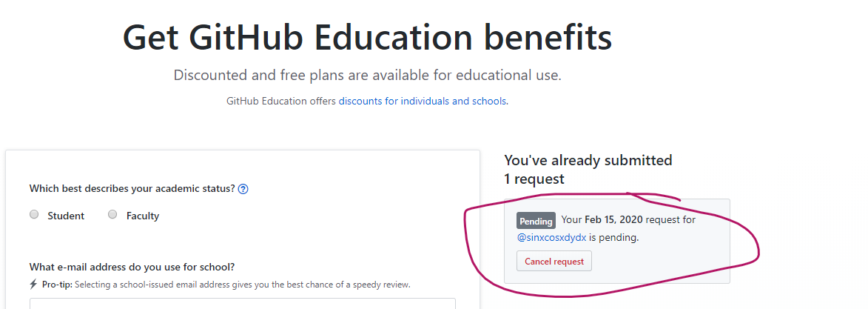Screen dimensions: 868x309
Task: Click the gray Pending status badge
Action: pos(536,221)
